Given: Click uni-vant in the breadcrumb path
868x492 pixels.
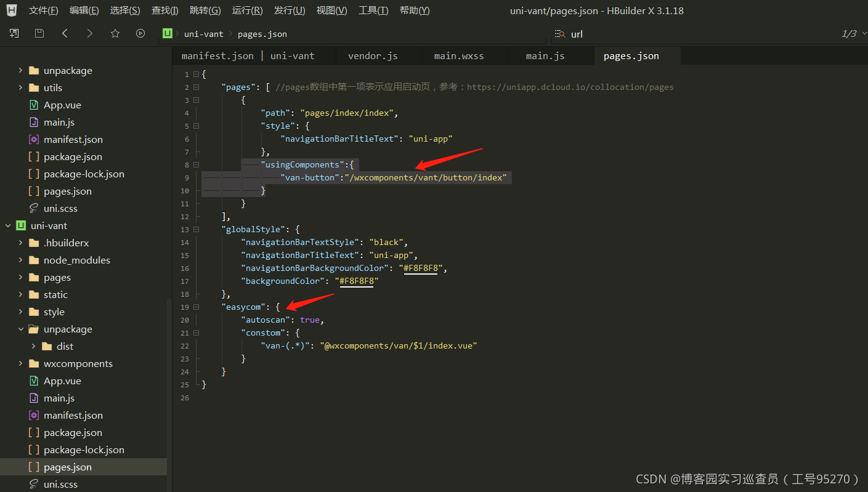Looking at the screenshot, I should [203, 34].
